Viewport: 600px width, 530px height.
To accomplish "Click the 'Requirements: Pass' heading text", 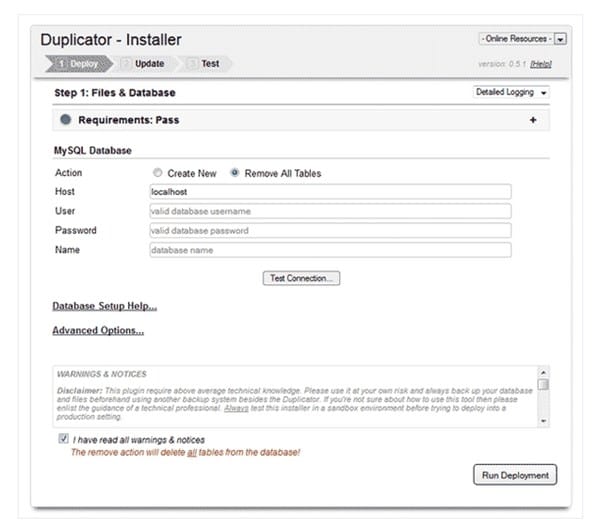I will (129, 120).
